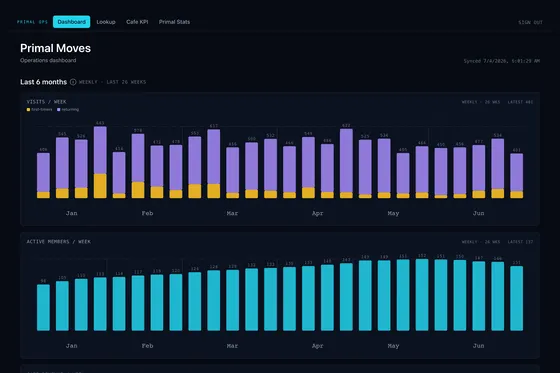Click the purple returning legend swatch
Screen dimensions: 560x373
tap(59, 110)
